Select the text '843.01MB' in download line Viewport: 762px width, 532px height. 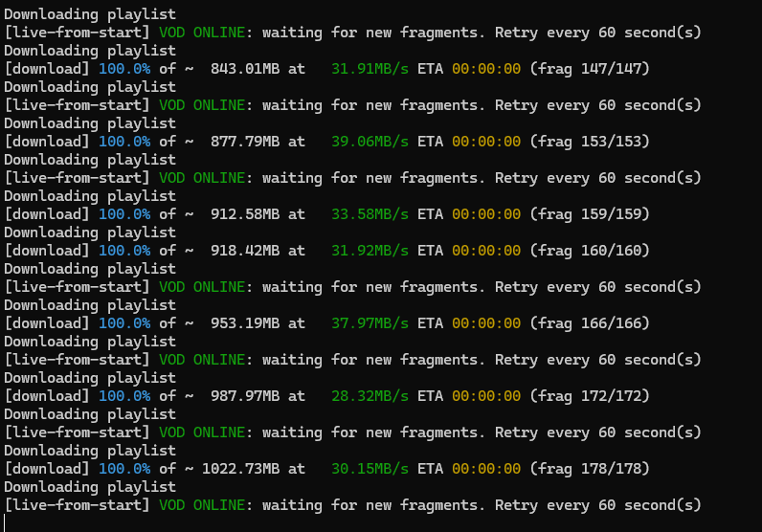click(x=245, y=69)
